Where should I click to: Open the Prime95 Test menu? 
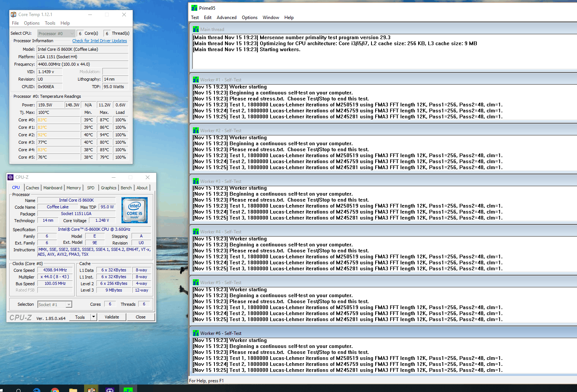[195, 18]
